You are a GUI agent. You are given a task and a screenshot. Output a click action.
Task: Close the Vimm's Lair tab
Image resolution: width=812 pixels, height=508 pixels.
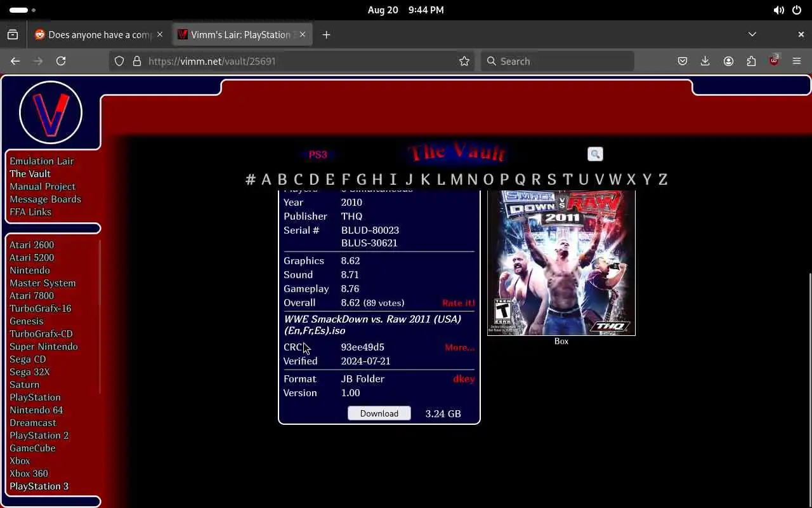coord(303,34)
